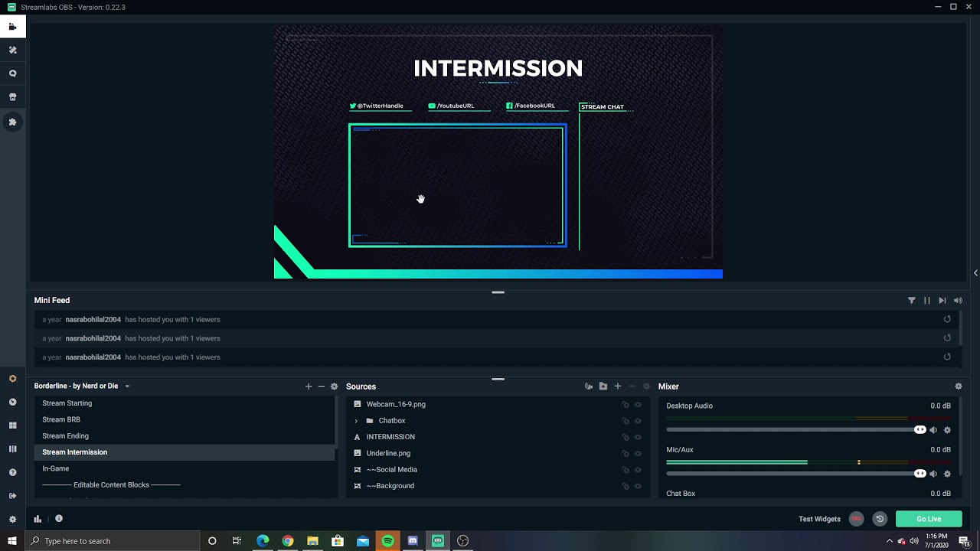Click the Logout icon in sidebar
Image resolution: width=980 pixels, height=551 pixels.
point(12,496)
